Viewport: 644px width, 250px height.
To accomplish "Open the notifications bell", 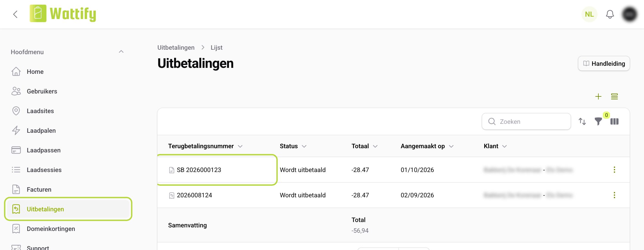I will (x=610, y=14).
